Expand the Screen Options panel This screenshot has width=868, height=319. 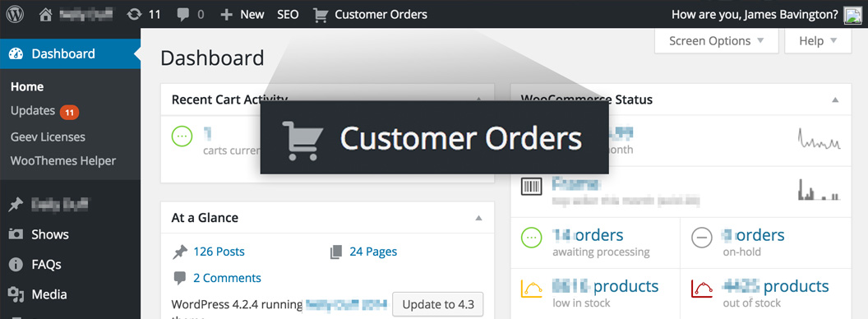point(716,41)
